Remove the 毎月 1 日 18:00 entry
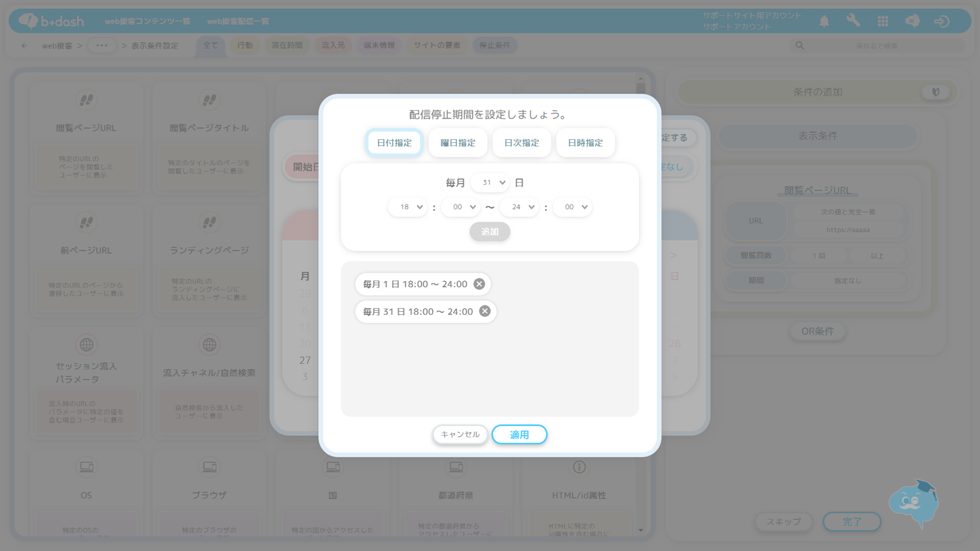Screen dimensions: 980x551 [x=479, y=284]
